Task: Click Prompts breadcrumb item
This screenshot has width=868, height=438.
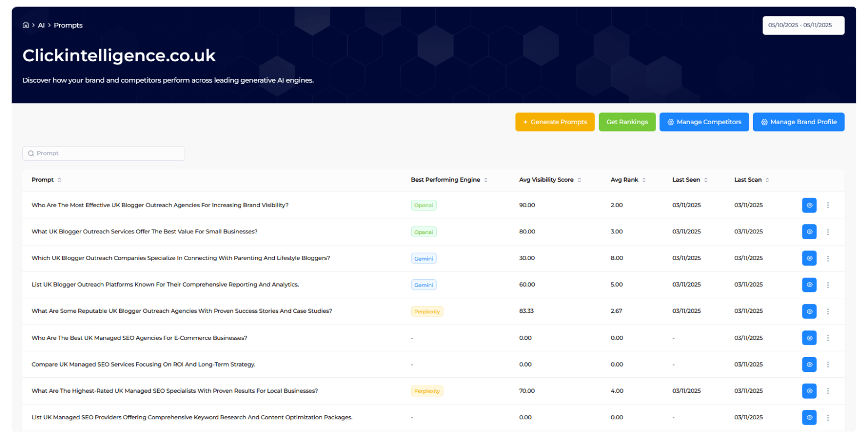Action: pyautogui.click(x=68, y=25)
